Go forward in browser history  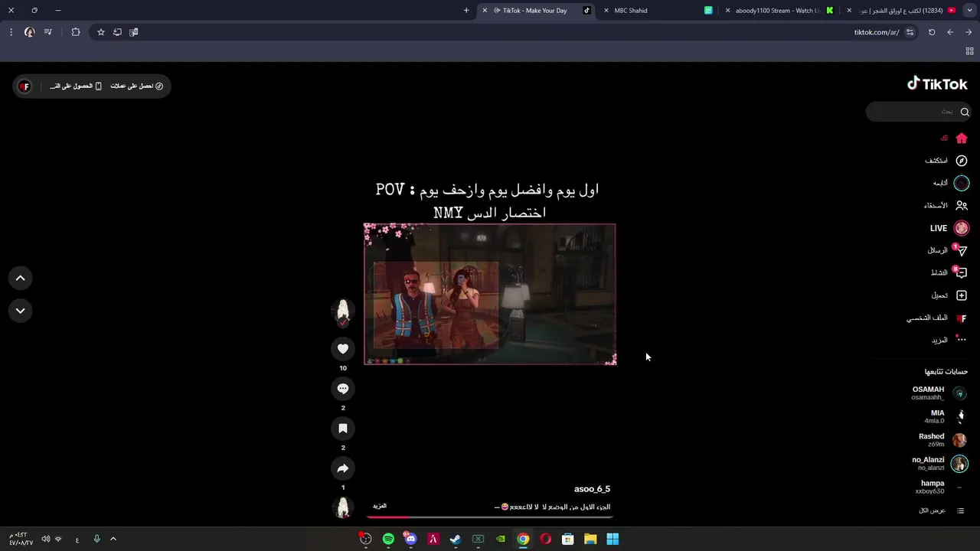pos(950,32)
